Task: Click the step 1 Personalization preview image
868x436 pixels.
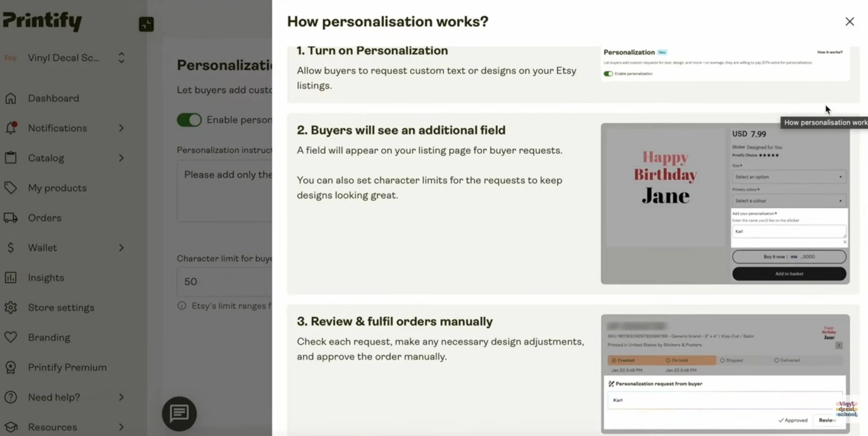Action: tap(725, 64)
